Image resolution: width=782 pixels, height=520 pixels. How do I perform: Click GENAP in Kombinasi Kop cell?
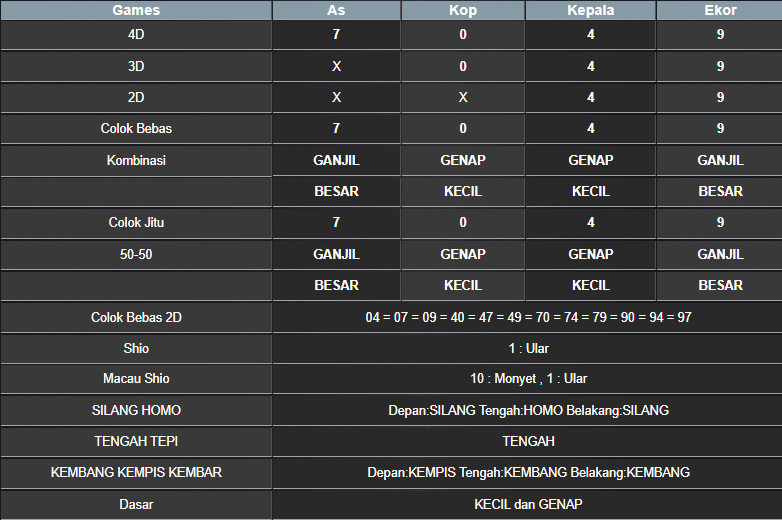coord(463,161)
